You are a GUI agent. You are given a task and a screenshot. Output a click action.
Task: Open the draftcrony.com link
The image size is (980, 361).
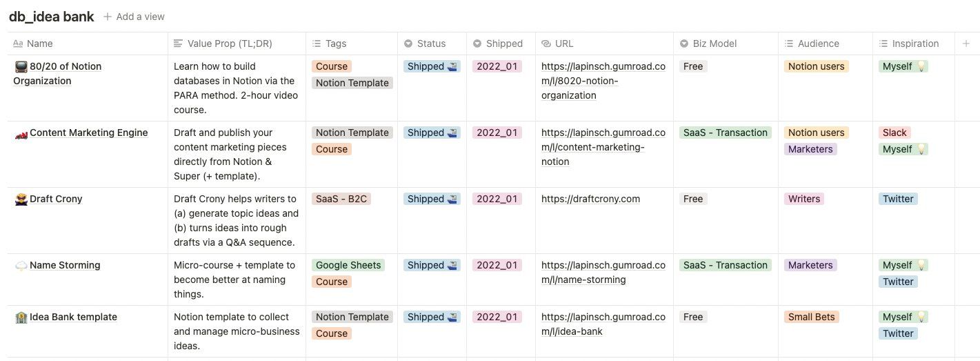coord(590,199)
